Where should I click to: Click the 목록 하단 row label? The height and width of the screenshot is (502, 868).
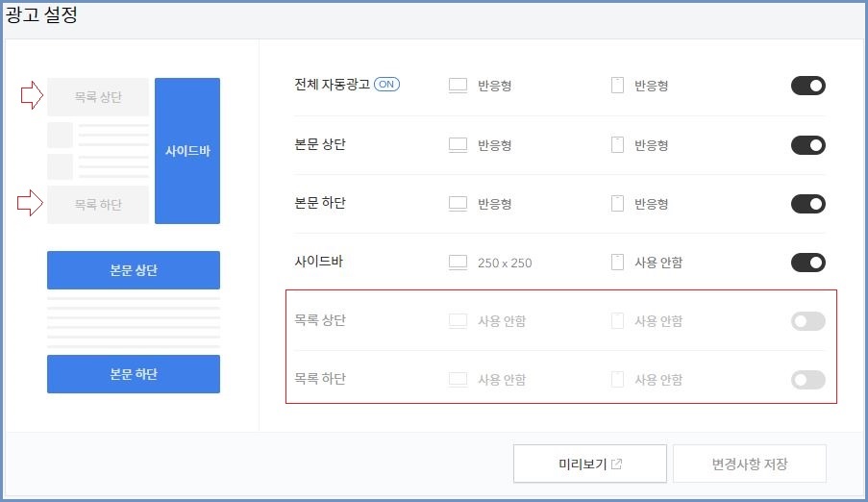[x=320, y=379]
